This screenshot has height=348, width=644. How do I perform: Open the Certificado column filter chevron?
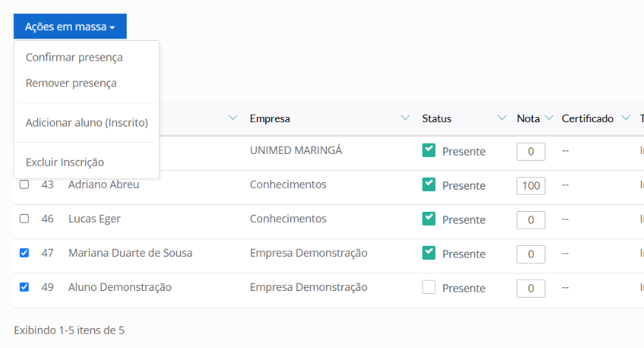point(625,118)
